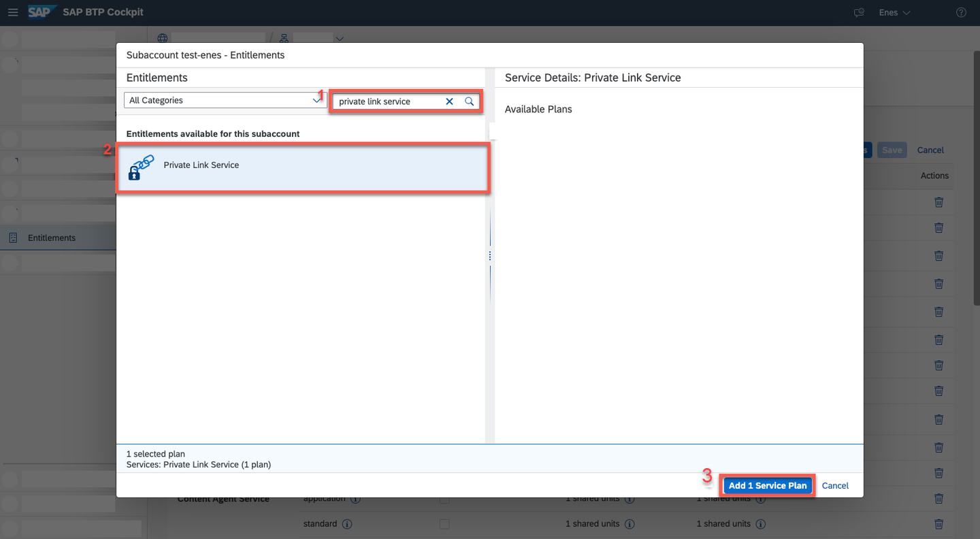
Task: Click the SAP logo
Action: point(42,12)
